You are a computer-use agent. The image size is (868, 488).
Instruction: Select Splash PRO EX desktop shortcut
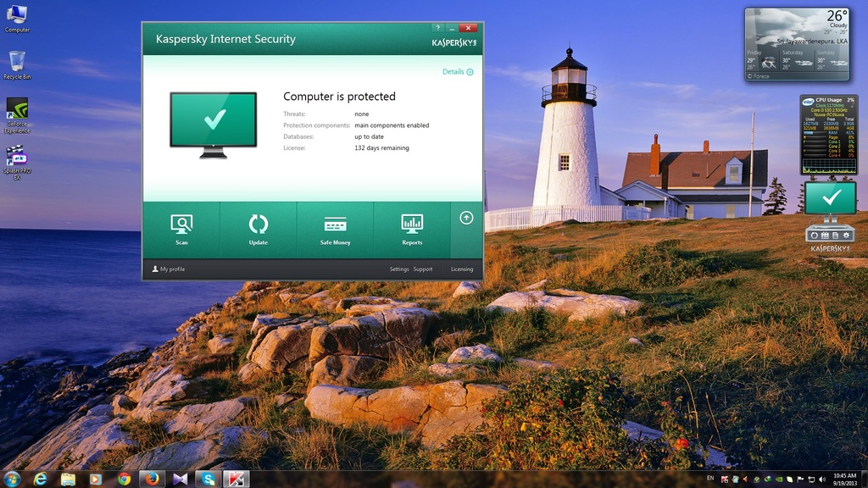pyautogui.click(x=17, y=162)
